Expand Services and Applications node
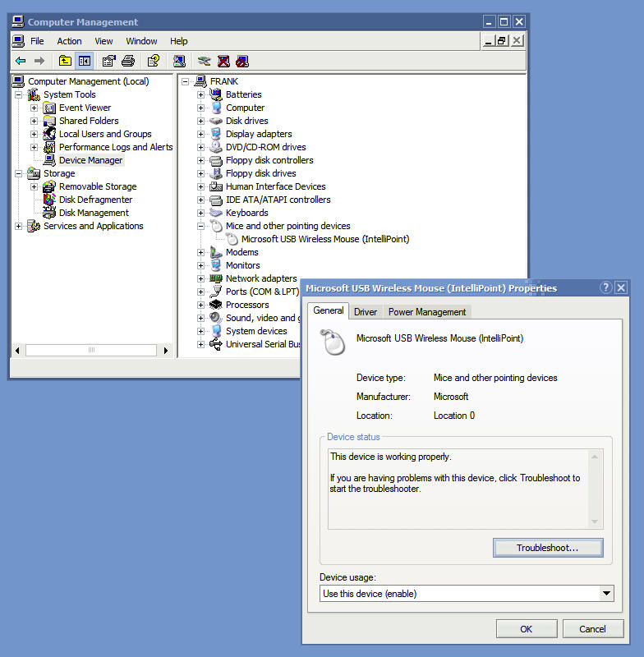 click(18, 226)
